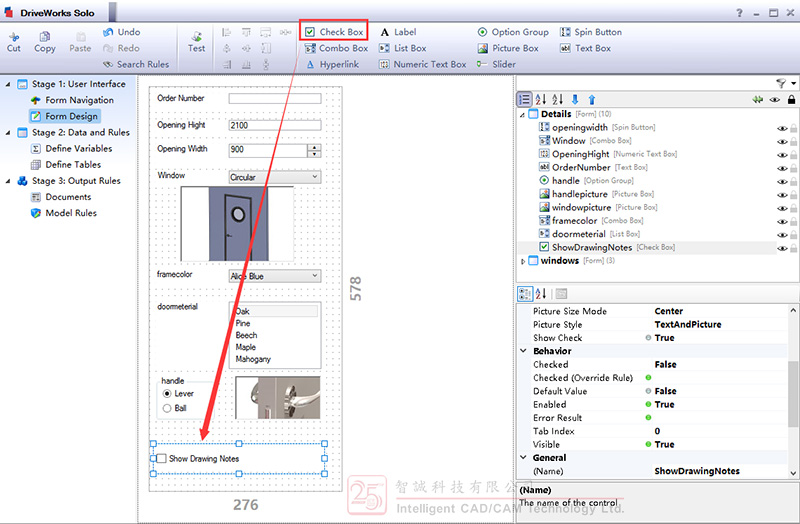
Task: Open Define Tables
Action: click(x=73, y=165)
